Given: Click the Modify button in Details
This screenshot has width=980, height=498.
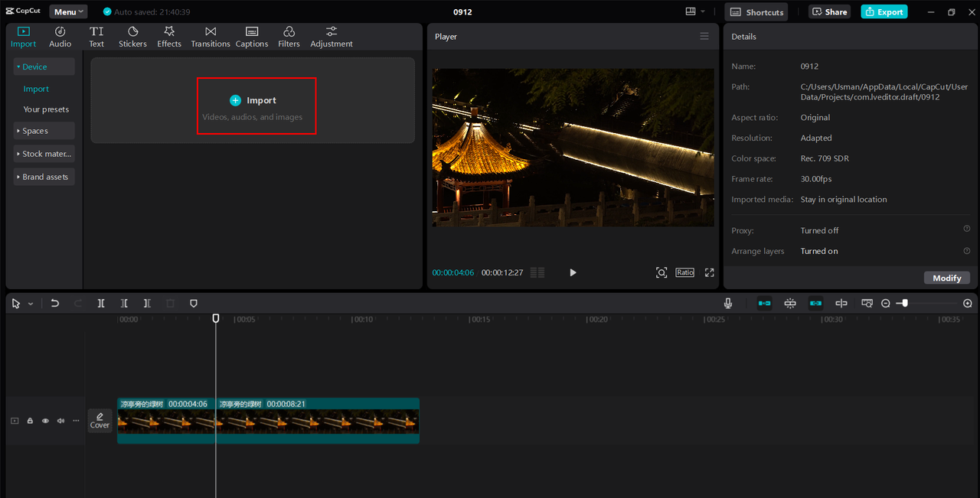Looking at the screenshot, I should point(947,278).
